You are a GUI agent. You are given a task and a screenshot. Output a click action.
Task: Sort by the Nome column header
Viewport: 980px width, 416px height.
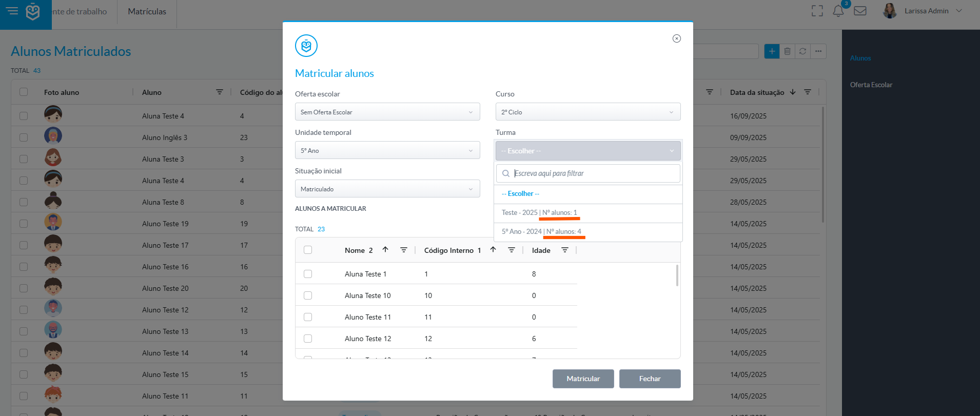pyautogui.click(x=355, y=250)
